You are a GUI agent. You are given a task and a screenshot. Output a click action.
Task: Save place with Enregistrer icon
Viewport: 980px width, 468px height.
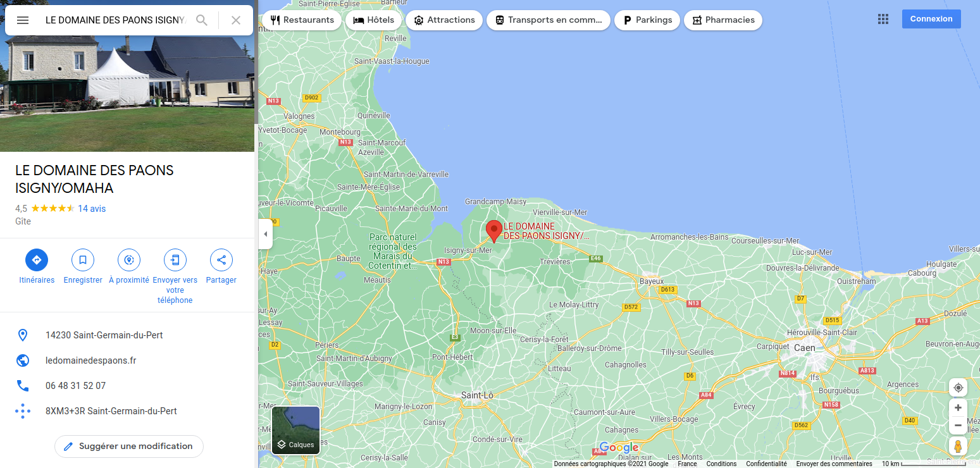click(x=83, y=260)
